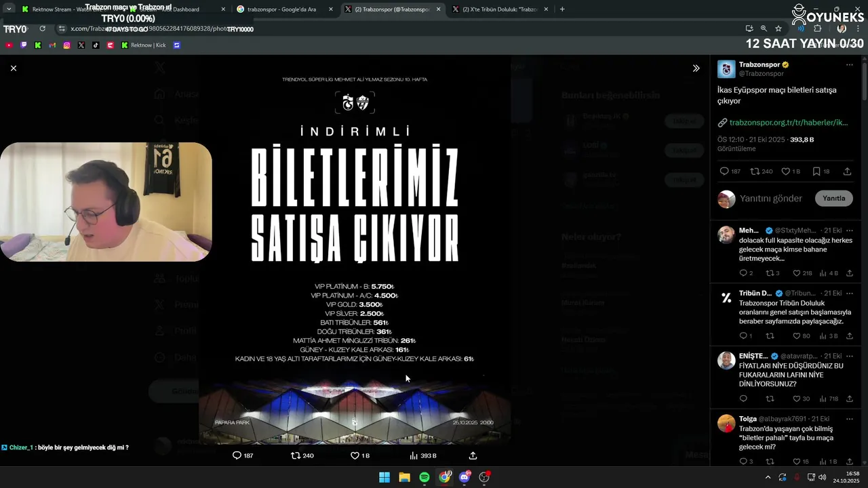Switch to X'te Tribün Doluluk tab

(x=500, y=9)
